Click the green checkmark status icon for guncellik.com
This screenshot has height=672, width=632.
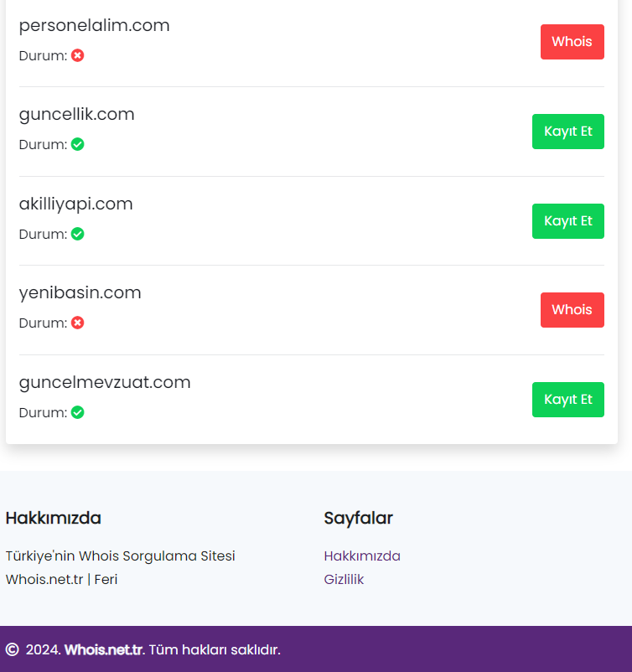coord(78,144)
